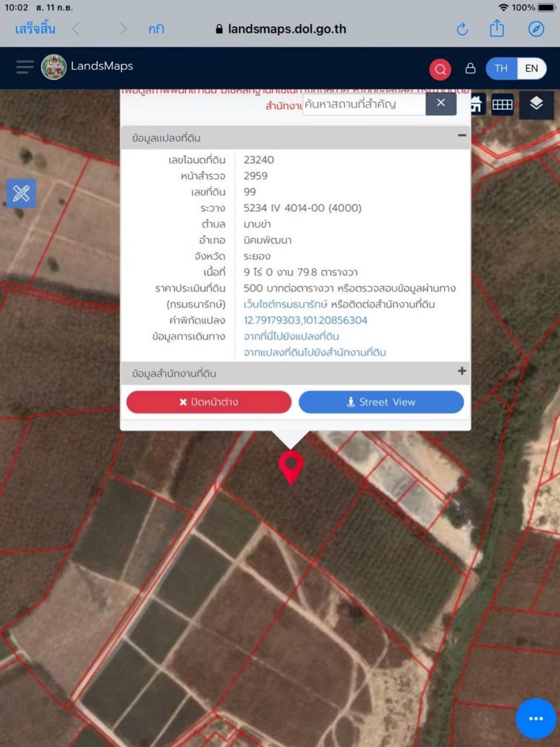The width and height of the screenshot is (560, 747).
Task: Click the red search circle icon
Action: 440,69
